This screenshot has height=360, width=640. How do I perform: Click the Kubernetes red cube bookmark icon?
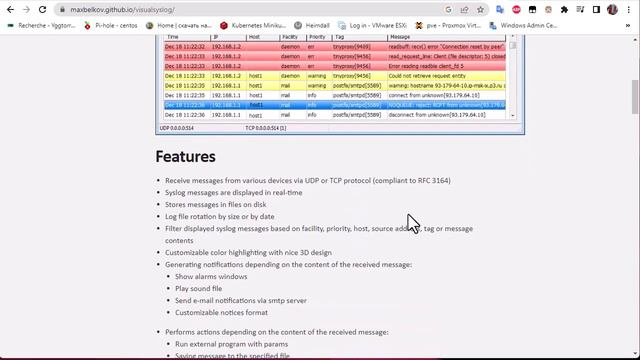point(224,25)
